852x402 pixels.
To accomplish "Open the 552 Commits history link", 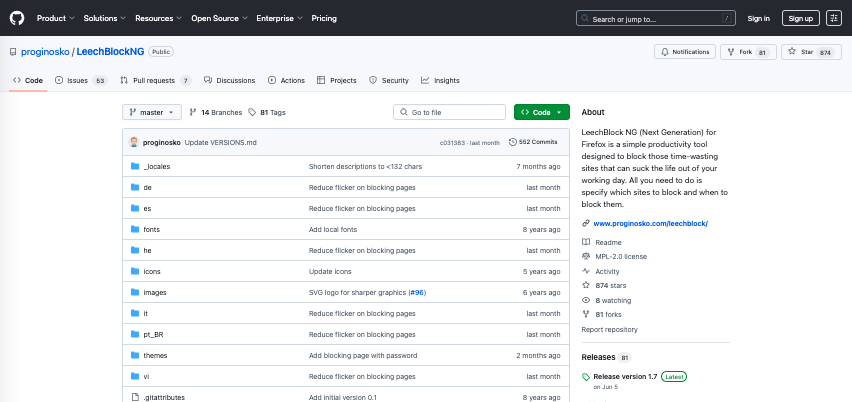I will pos(533,142).
